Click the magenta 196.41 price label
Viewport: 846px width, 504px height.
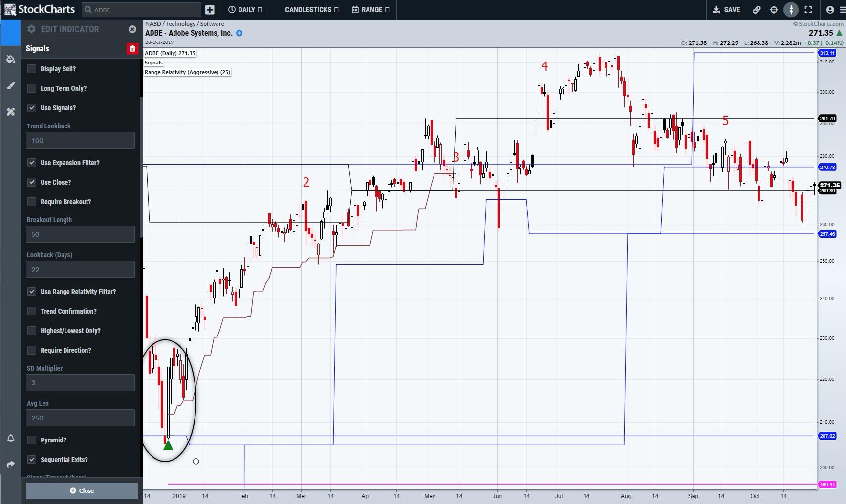827,485
